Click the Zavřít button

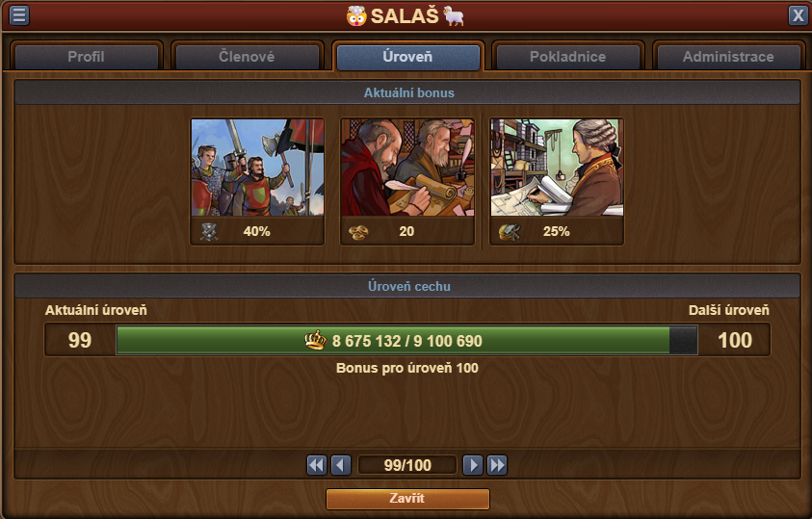tap(407, 499)
